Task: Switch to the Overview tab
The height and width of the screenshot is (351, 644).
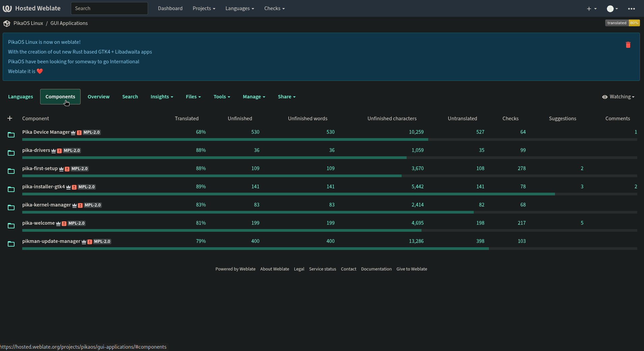Action: coord(98,97)
